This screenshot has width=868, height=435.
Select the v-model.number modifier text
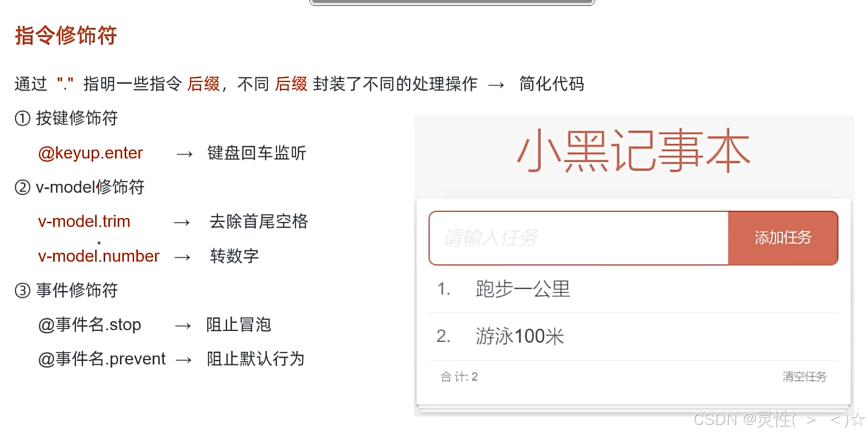point(98,256)
